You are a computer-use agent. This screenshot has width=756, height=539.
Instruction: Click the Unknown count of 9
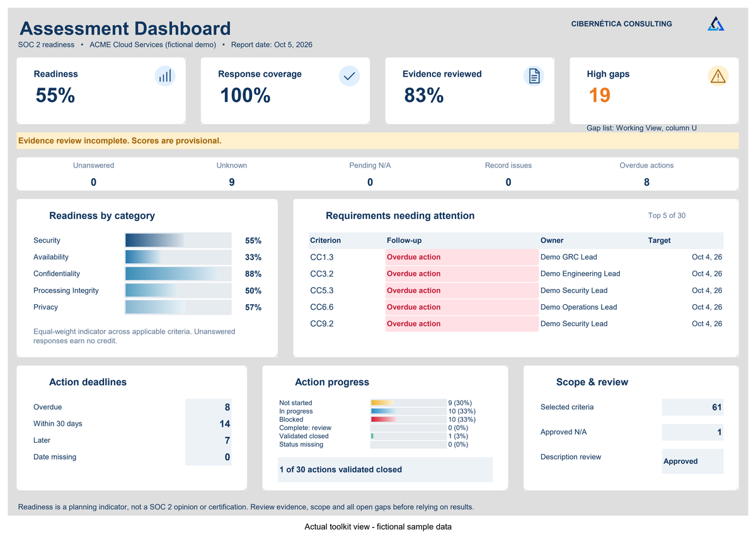point(232,183)
